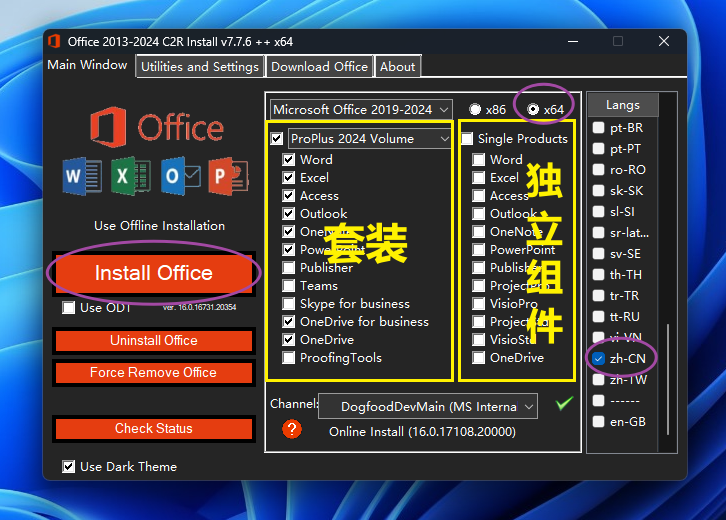This screenshot has height=520, width=726.
Task: Check Excel under Single Products
Action: click(478, 178)
